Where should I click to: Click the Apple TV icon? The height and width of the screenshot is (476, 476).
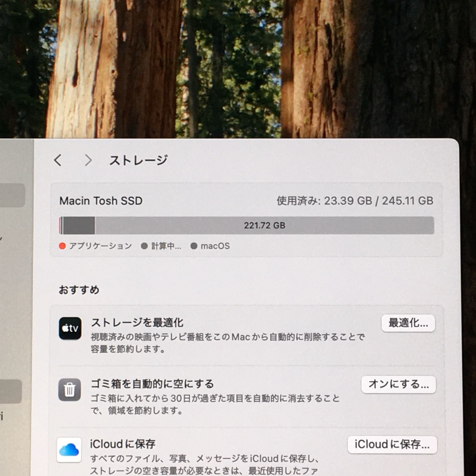70,328
